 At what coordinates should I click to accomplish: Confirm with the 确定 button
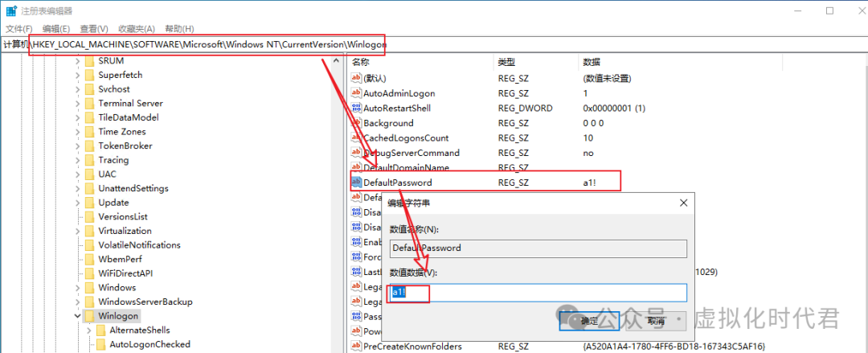(x=588, y=321)
